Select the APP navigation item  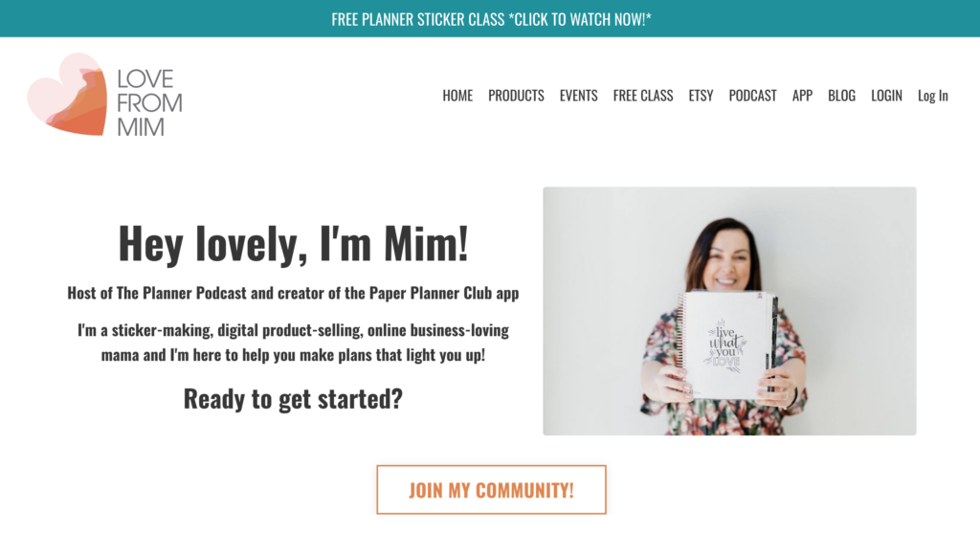803,96
